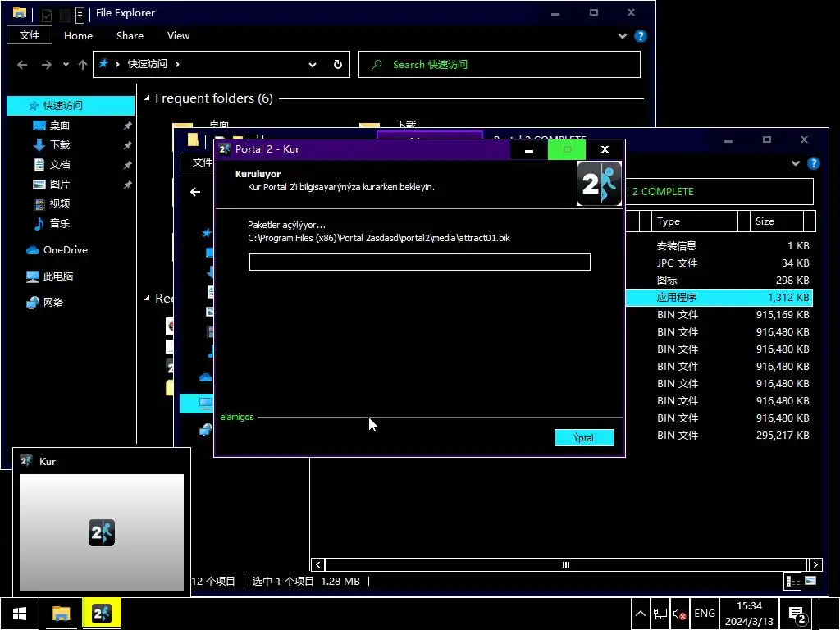This screenshot has height=630, width=840.
Task: Click the horizontal scrollbar left arrow
Action: (x=318, y=564)
